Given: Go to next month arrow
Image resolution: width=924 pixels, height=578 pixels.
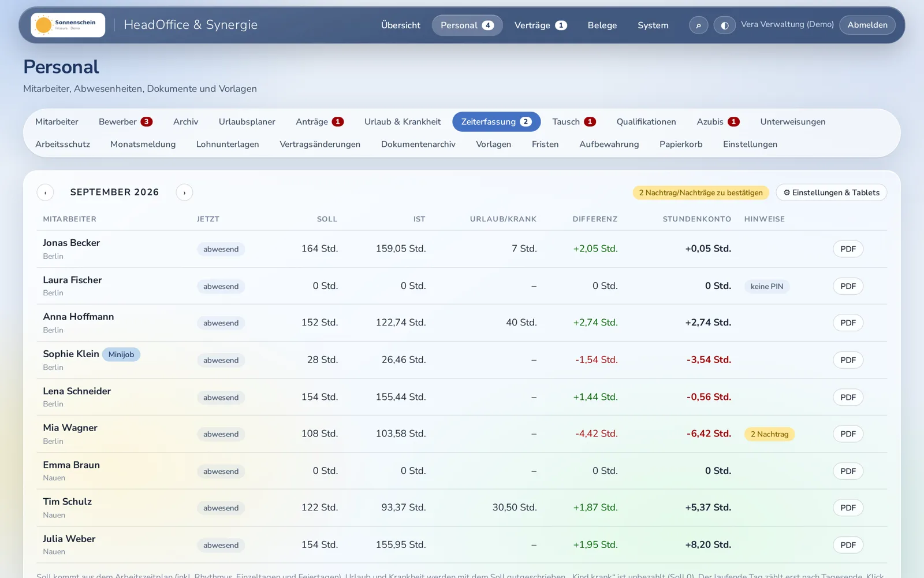Looking at the screenshot, I should click(184, 192).
